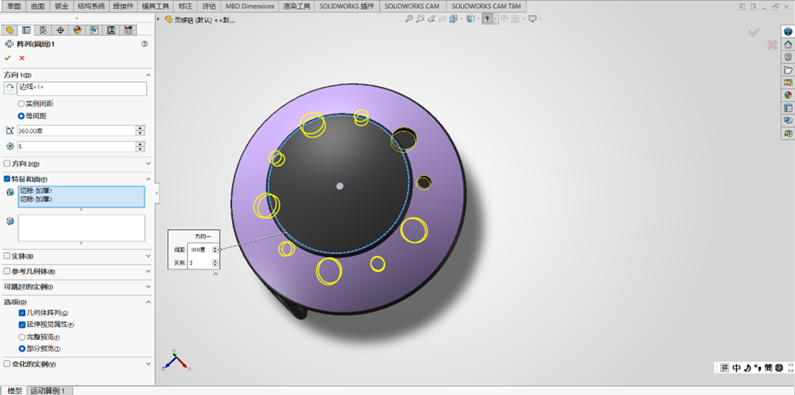This screenshot has height=395, width=795.
Task: Collapse the 方向一 callout with chevron below it
Action: pos(215,274)
